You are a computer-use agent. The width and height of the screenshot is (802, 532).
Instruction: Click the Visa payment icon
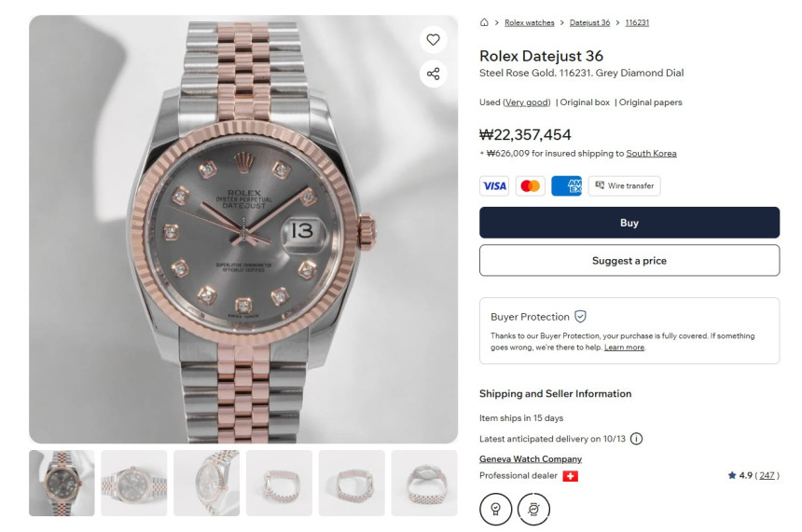pos(494,185)
